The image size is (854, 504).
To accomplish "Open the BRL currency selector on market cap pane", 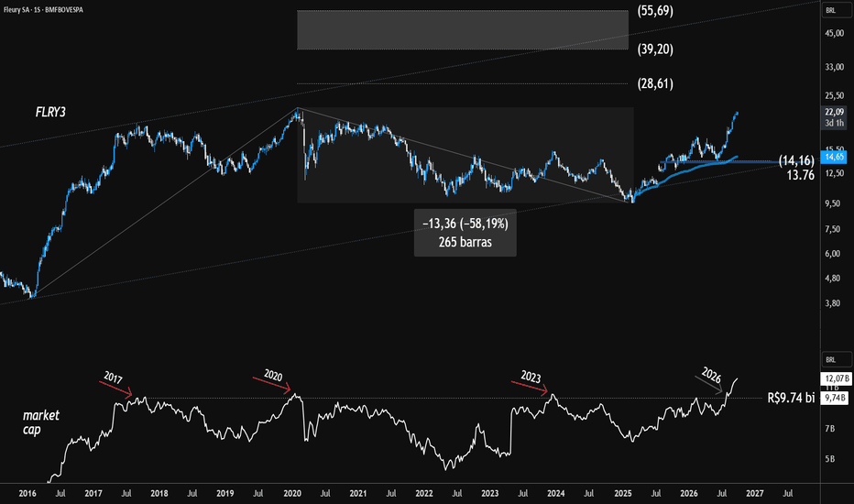I will point(836,359).
